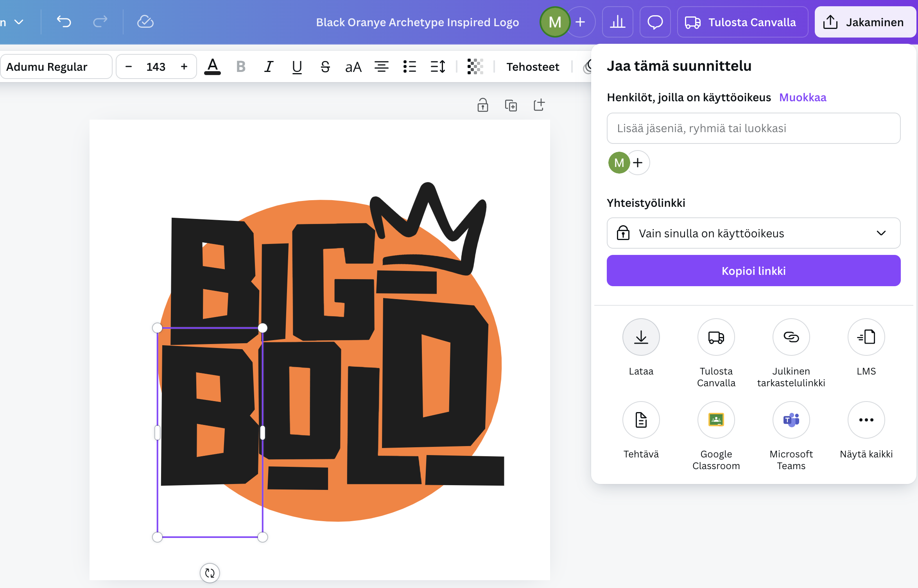Open the analytics bar chart icon
This screenshot has height=588, width=918.
[617, 22]
